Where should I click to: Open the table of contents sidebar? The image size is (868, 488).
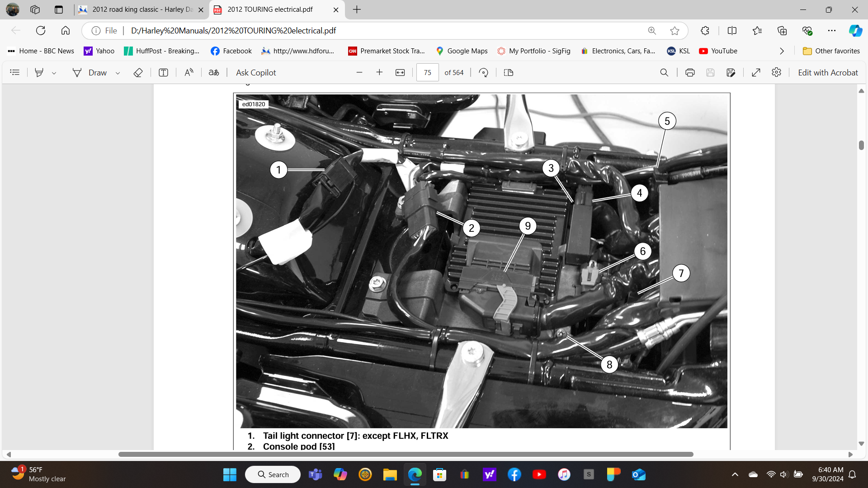tap(14, 72)
